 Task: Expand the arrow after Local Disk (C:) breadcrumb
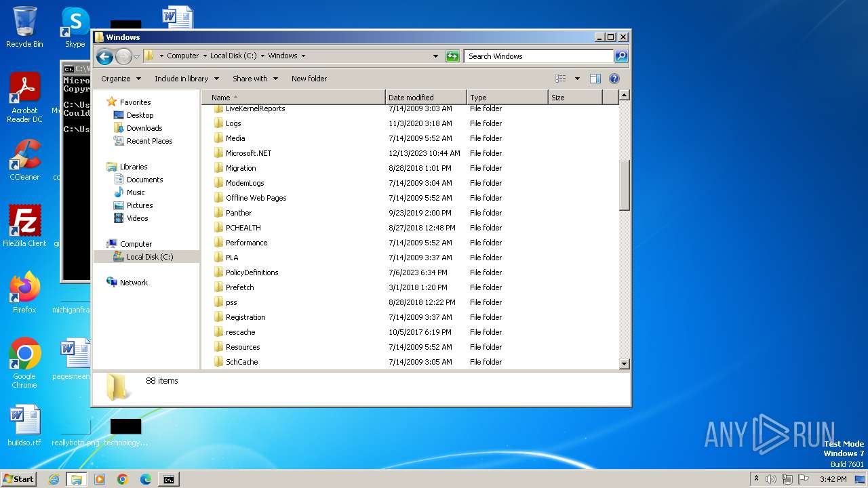262,56
